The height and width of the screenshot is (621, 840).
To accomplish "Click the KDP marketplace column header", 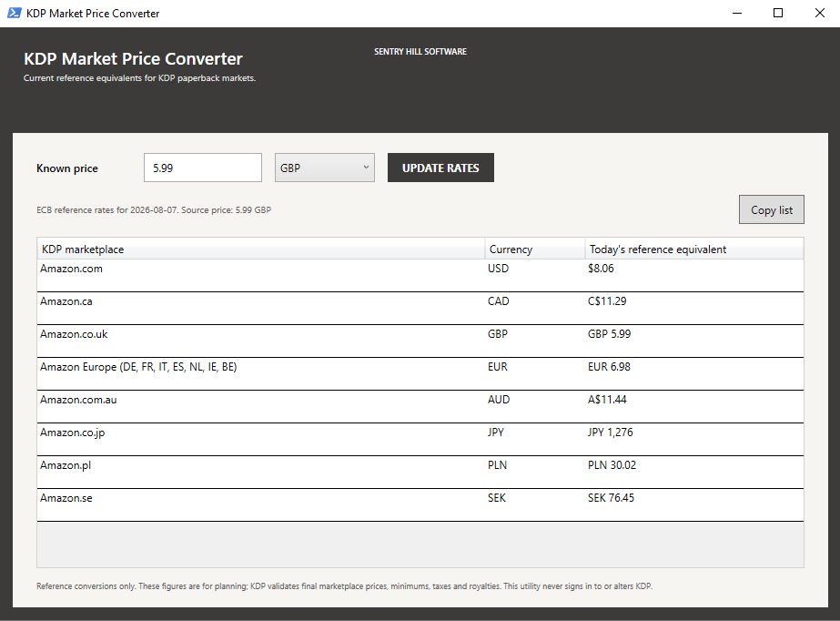I will tap(261, 249).
